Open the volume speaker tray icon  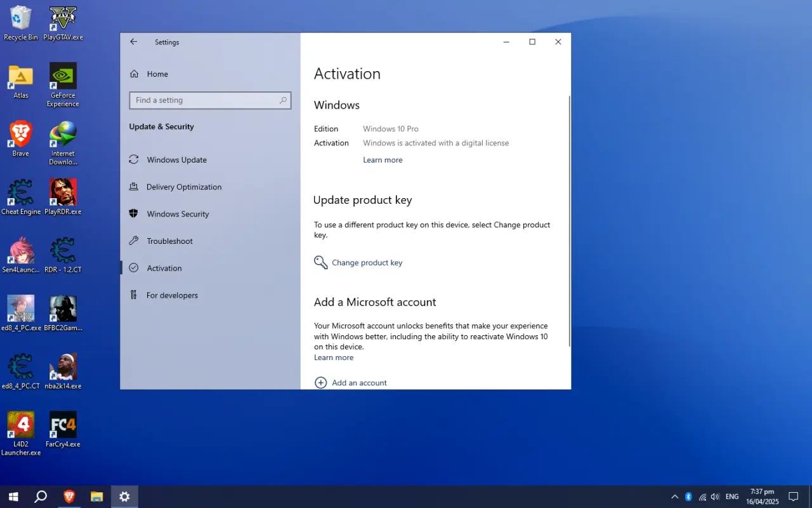(716, 497)
